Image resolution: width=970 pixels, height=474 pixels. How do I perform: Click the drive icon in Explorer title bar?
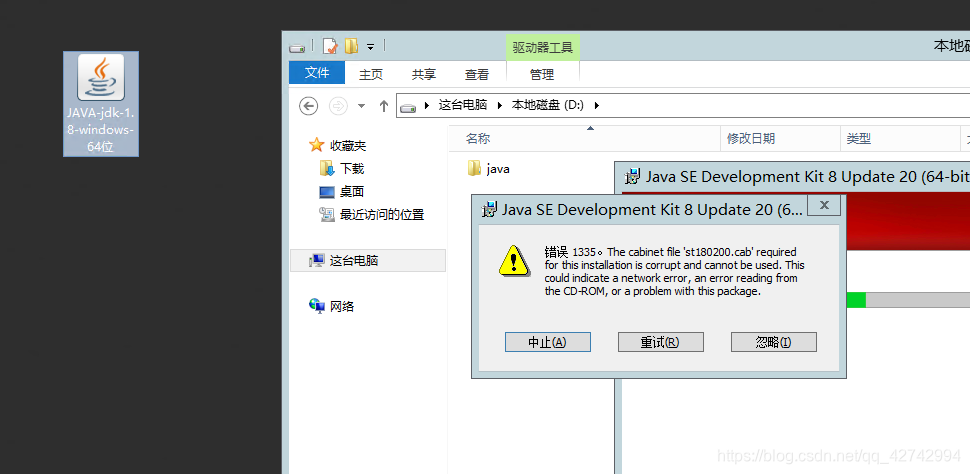click(x=297, y=47)
